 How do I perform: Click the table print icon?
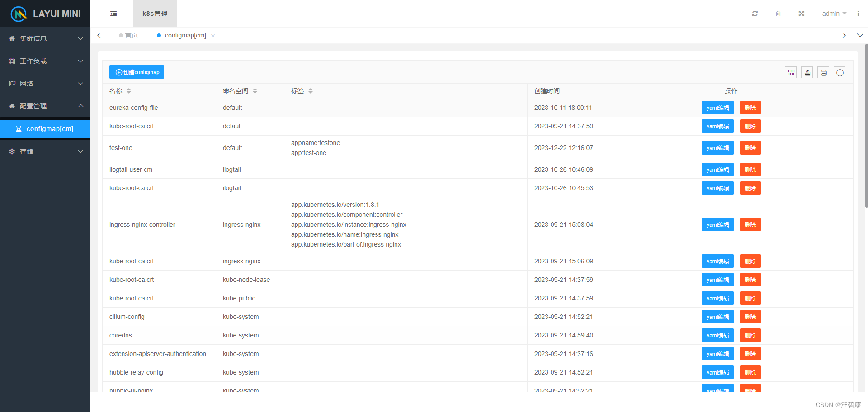pyautogui.click(x=823, y=72)
